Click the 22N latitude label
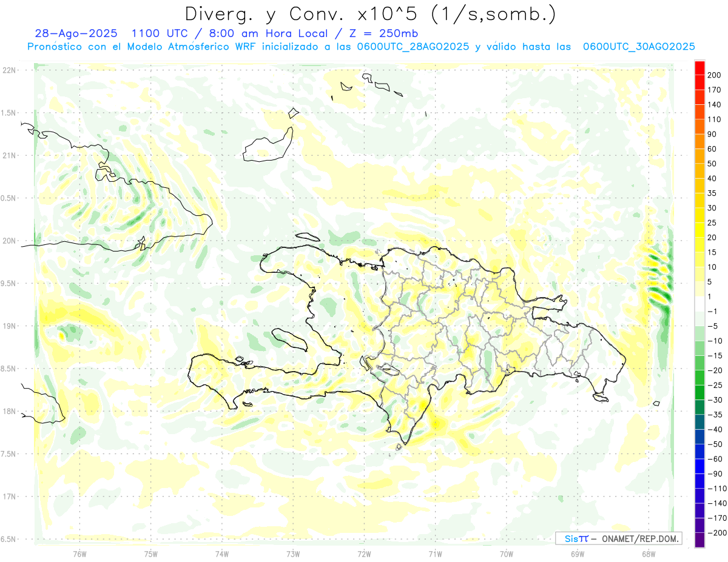The width and height of the screenshot is (728, 562). [8, 70]
